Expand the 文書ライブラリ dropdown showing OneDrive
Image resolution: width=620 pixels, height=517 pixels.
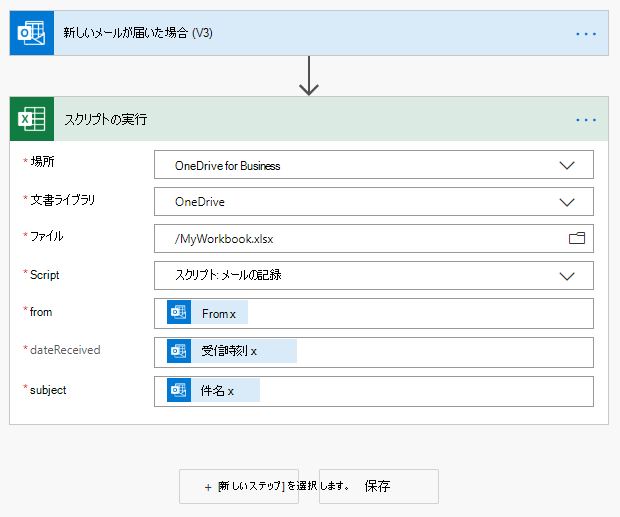pos(567,202)
